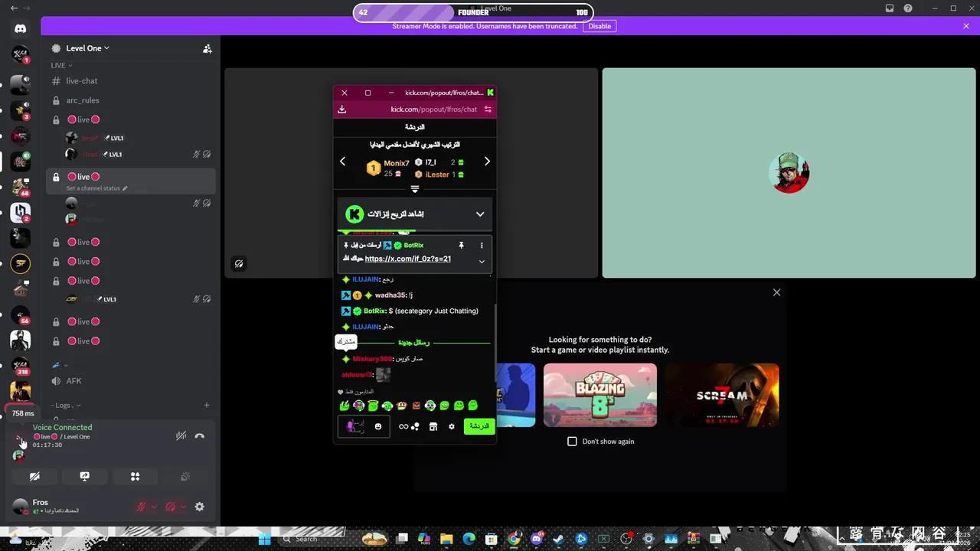980x551 pixels.
Task: Click Monix7 on the gift leaderboard
Action: pyautogui.click(x=397, y=163)
